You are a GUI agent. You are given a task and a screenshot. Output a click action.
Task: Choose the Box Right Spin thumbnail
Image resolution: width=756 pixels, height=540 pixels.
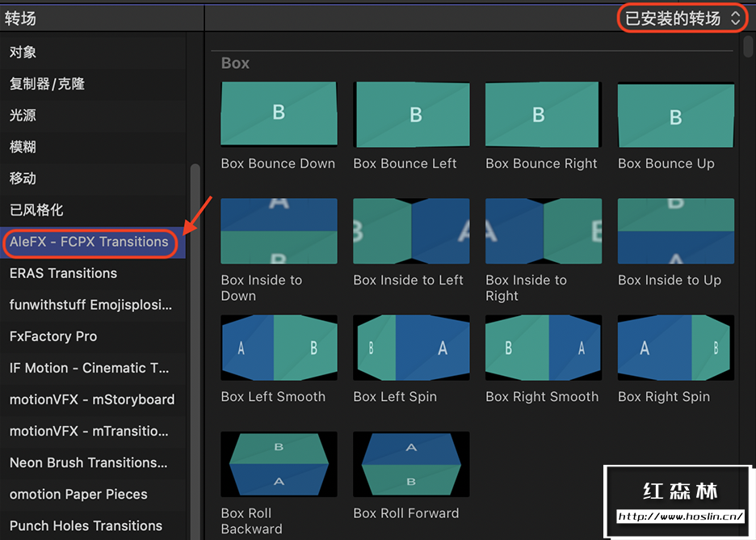click(x=676, y=348)
